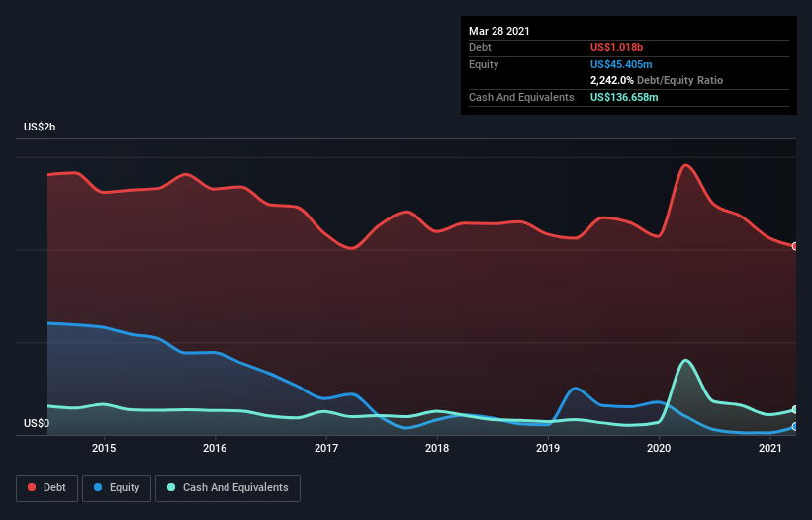Click the US$1.018b debt value
The image size is (812, 520).
tap(616, 47)
